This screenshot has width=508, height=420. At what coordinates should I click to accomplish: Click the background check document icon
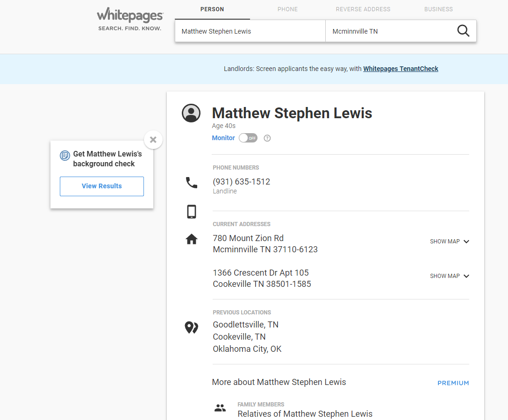pos(65,156)
